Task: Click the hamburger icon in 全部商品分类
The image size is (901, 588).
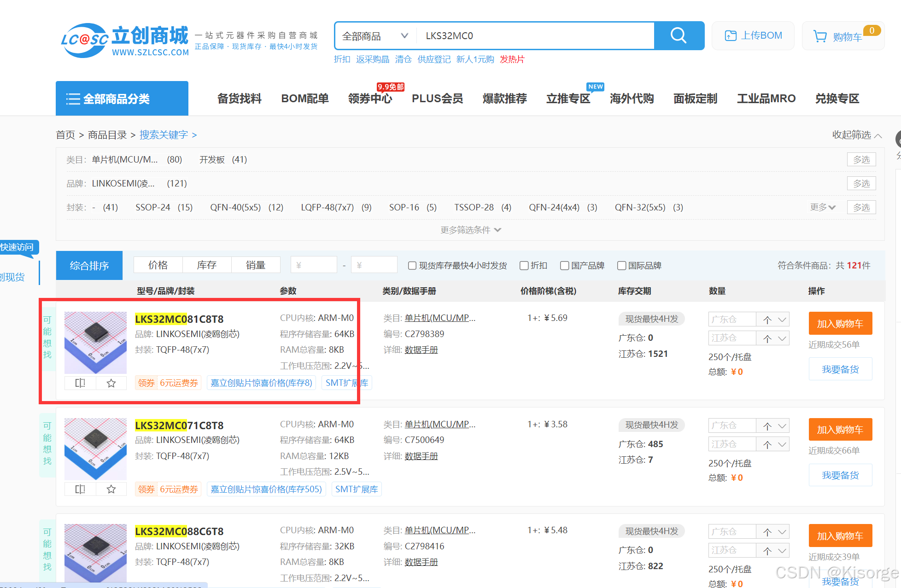Action: tap(73, 99)
